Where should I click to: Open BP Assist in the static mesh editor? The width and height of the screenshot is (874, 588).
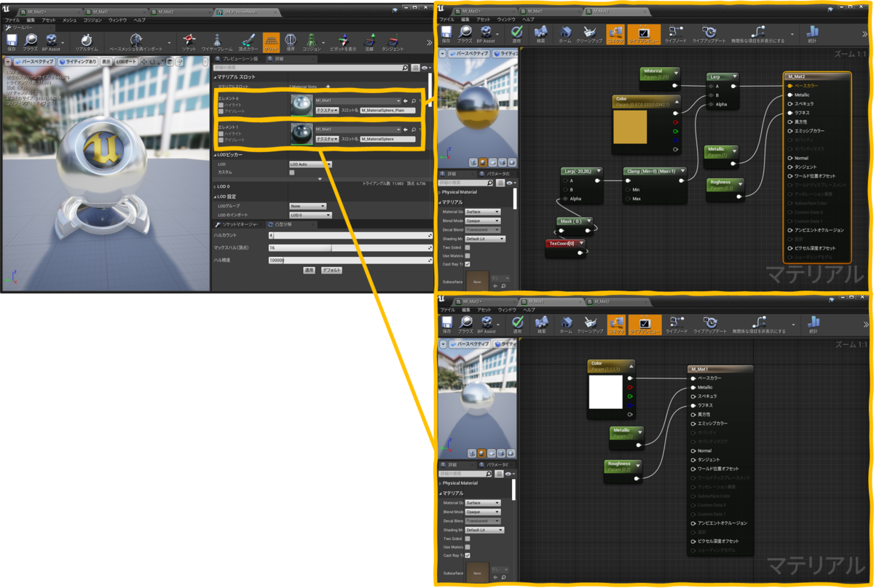[51, 42]
